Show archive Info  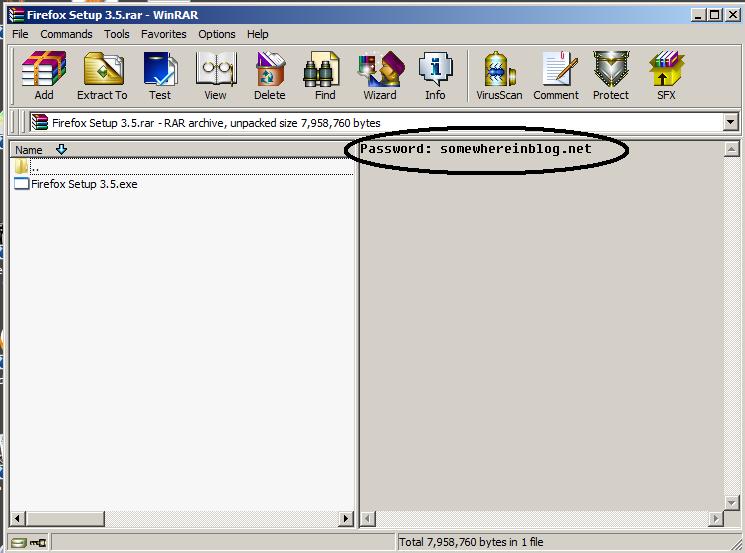(x=435, y=75)
